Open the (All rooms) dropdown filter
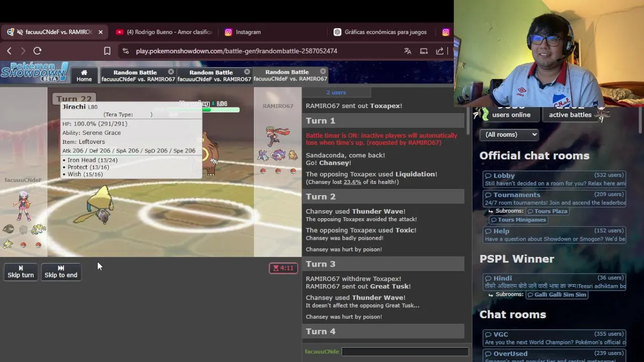 pos(509,134)
